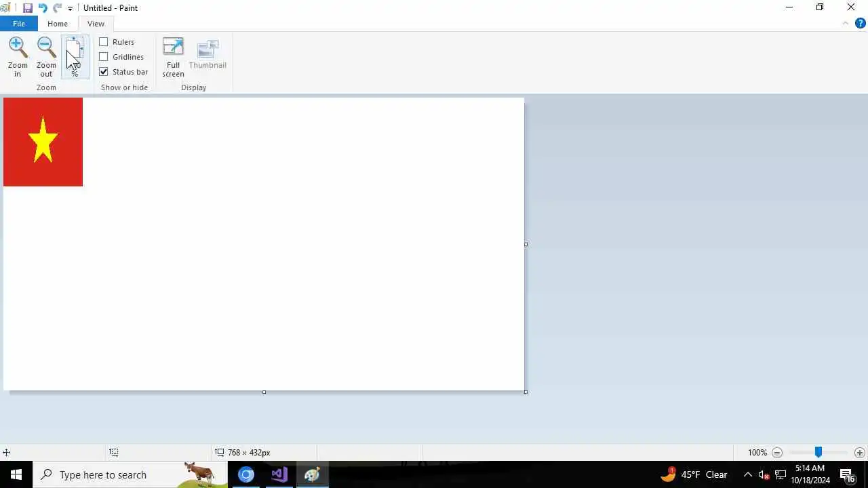Open Visual Studio from the taskbar

(279, 474)
